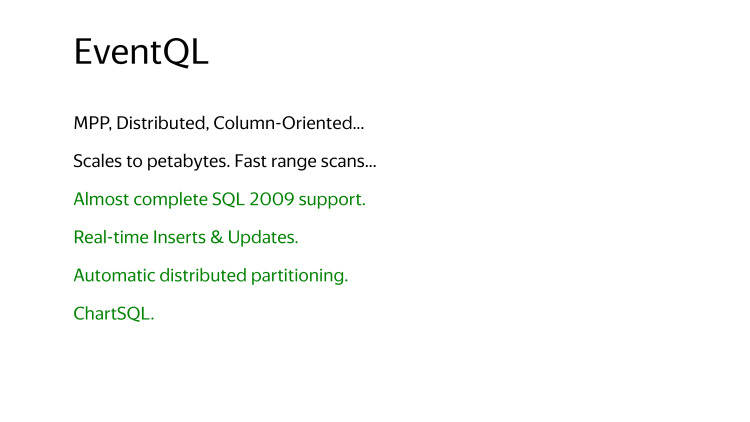Click the "ChartSQL." bullet line
Image resolution: width=750 pixels, height=422 pixels.
(114, 313)
